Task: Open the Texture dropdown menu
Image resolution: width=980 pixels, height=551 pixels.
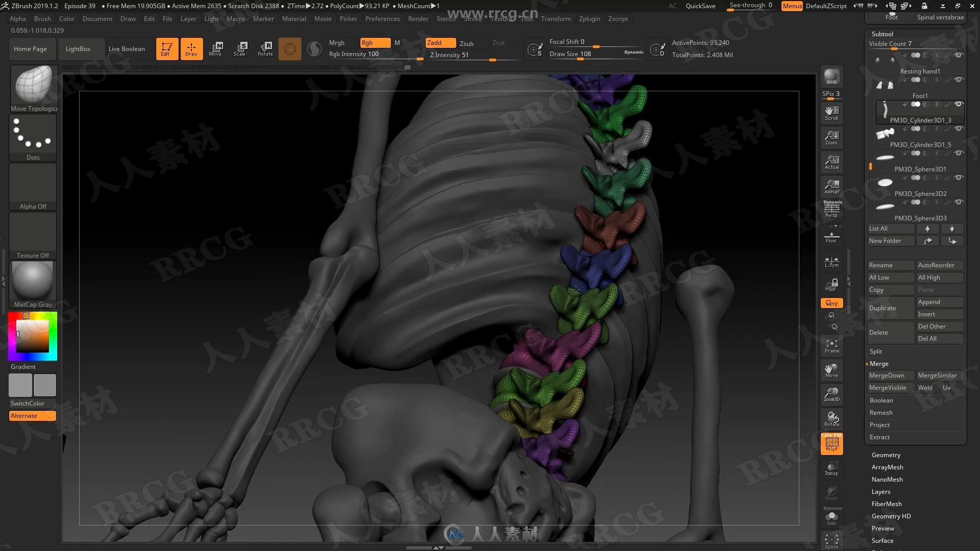Action: [501, 18]
